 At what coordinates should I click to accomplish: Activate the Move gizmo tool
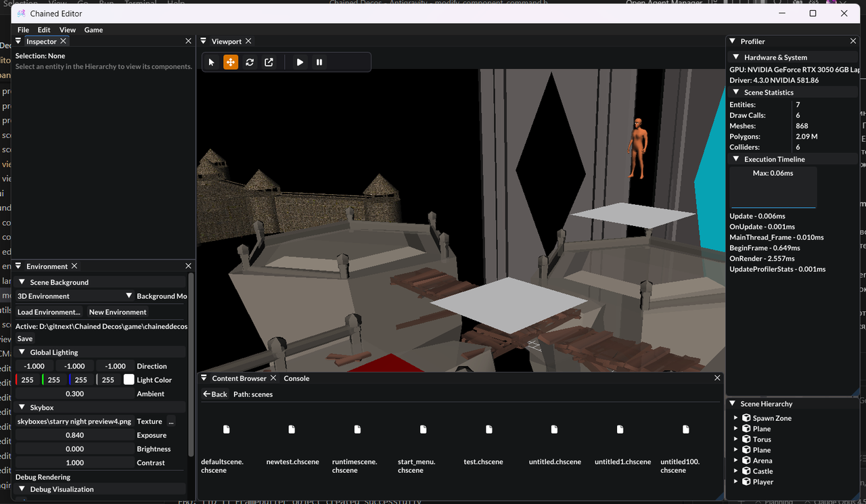pos(230,62)
